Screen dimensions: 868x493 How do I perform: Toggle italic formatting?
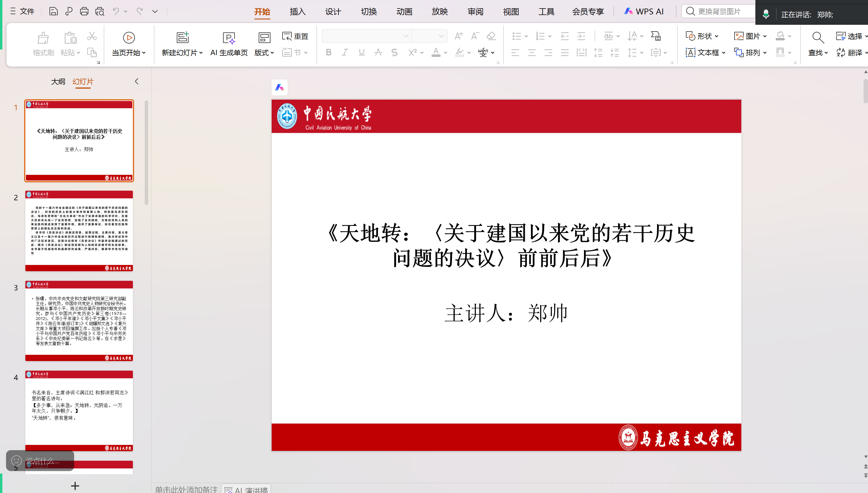coord(345,52)
